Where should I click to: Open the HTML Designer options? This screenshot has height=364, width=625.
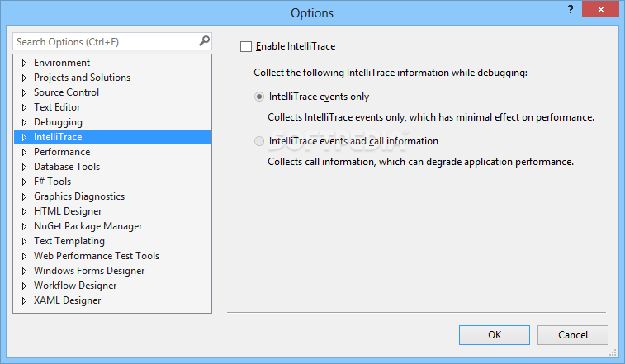coord(68,211)
